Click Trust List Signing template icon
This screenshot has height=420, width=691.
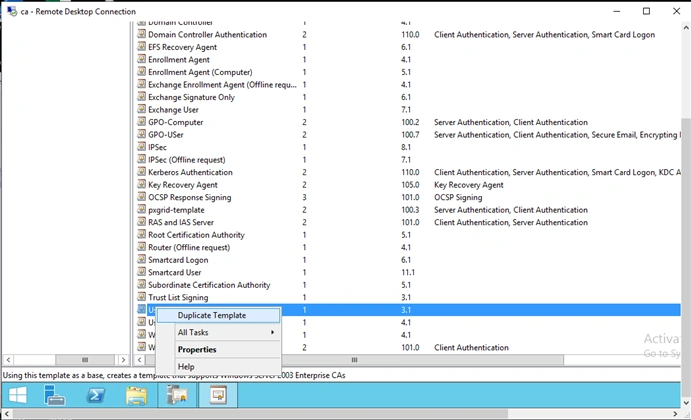point(141,297)
